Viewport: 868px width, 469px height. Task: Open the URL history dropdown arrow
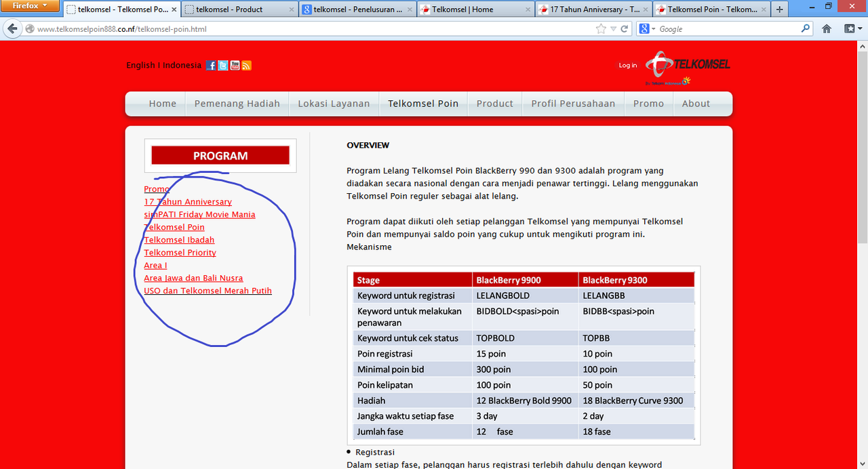[613, 29]
